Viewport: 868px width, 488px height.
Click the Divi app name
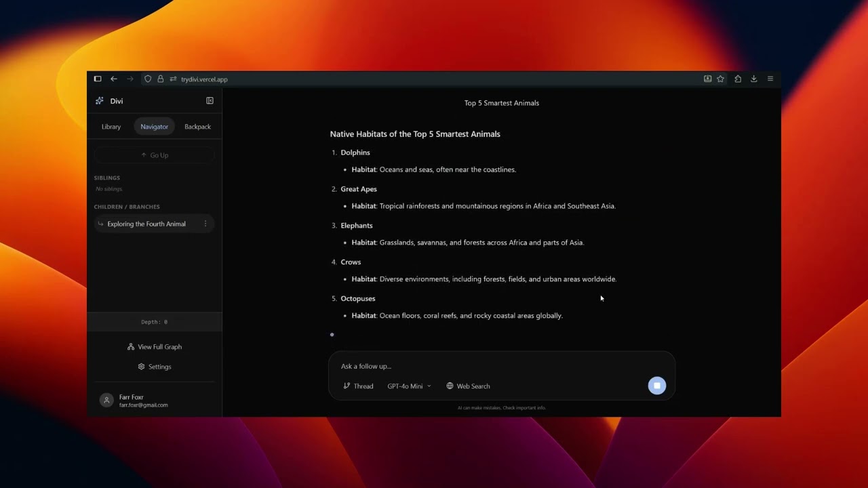(x=117, y=101)
